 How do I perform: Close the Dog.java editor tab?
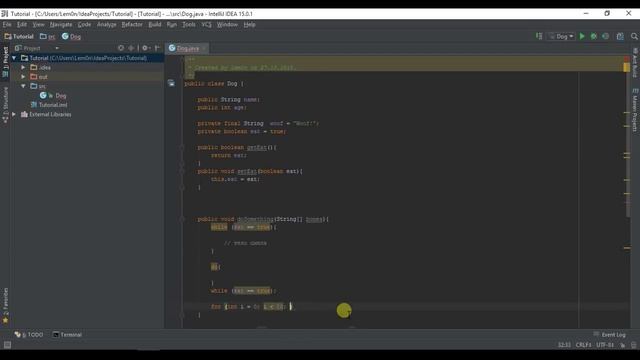pos(203,49)
